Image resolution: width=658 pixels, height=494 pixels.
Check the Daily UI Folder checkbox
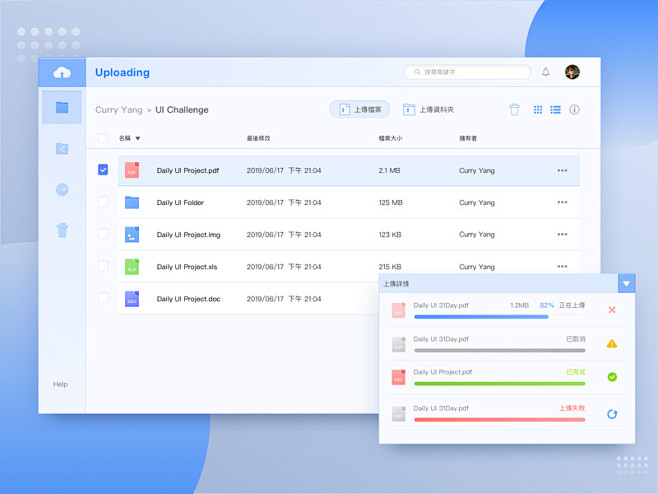click(103, 202)
